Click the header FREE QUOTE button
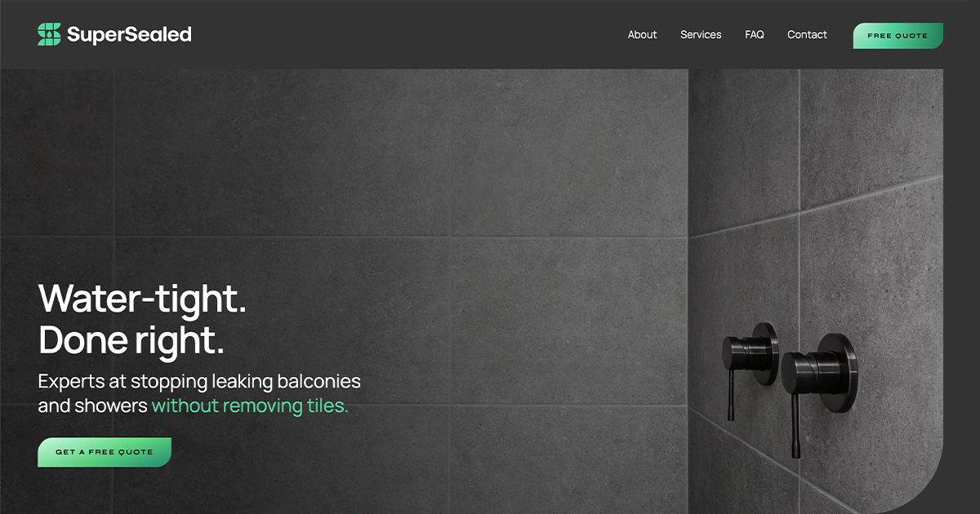 [x=898, y=36]
